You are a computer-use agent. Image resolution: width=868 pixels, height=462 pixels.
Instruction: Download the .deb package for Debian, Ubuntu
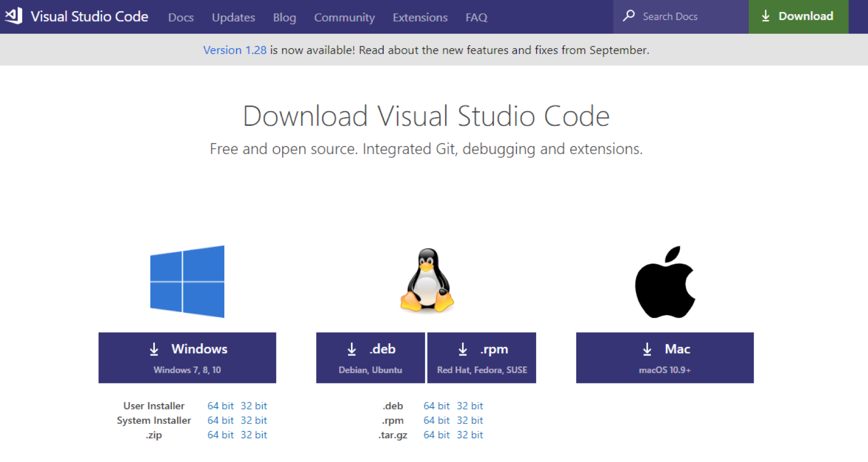(370, 357)
